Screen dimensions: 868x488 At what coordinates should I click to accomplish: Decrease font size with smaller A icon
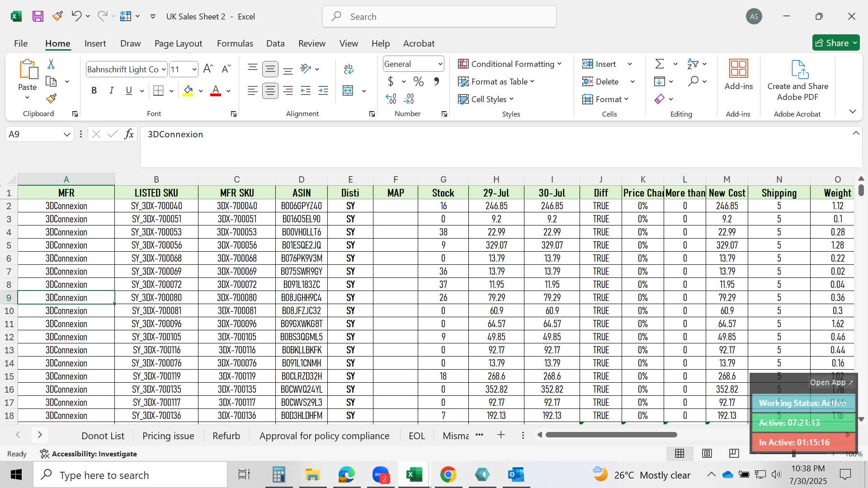pos(226,69)
